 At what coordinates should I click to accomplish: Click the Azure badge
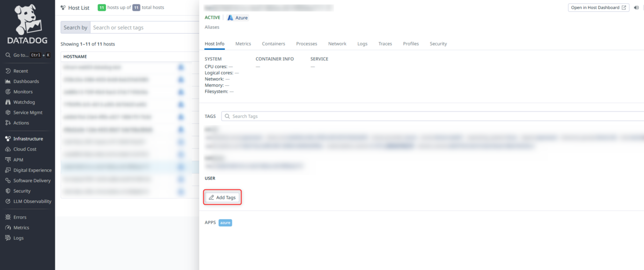(238, 18)
